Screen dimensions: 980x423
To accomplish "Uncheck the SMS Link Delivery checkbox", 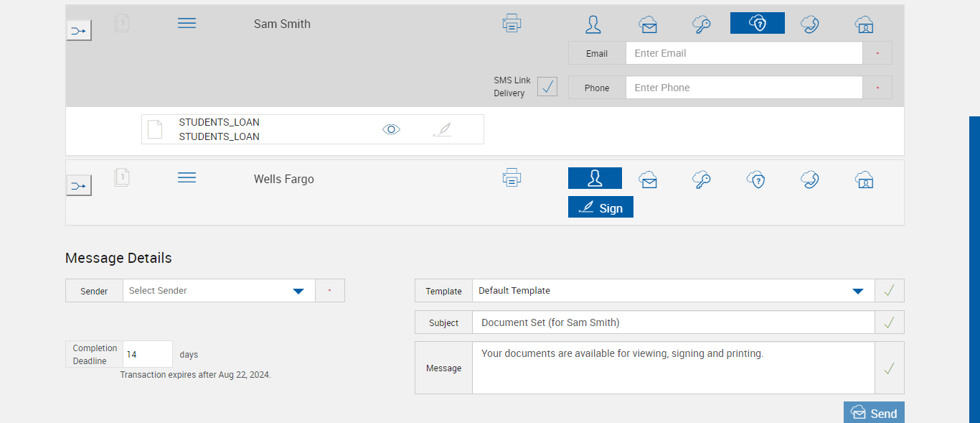I will (547, 87).
